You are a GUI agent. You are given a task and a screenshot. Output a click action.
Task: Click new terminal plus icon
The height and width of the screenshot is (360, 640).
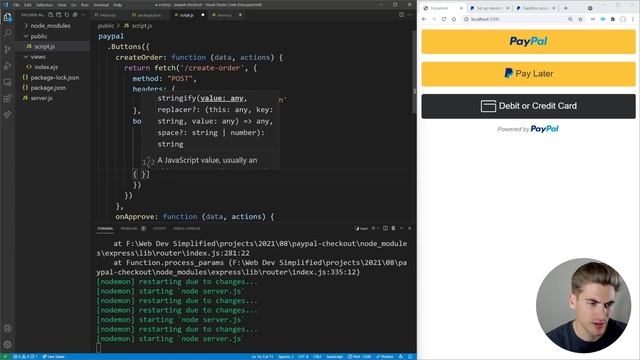(x=373, y=228)
